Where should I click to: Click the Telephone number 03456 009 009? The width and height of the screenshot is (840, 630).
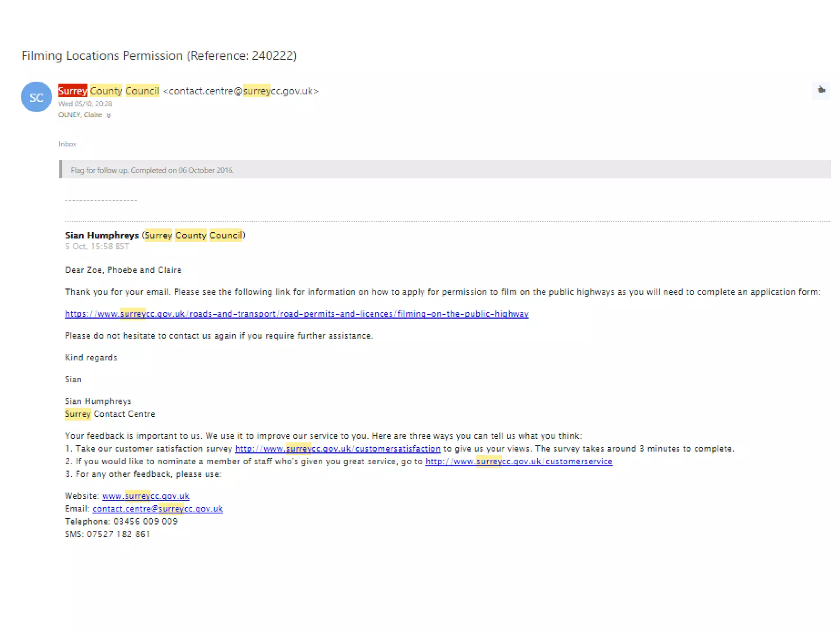145,522
